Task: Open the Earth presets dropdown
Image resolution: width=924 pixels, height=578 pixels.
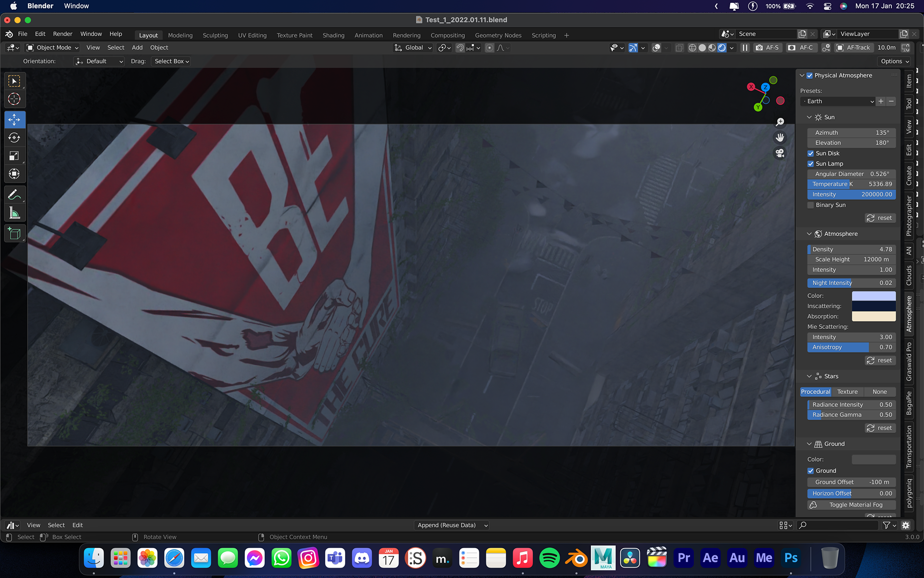Action: 838,101
